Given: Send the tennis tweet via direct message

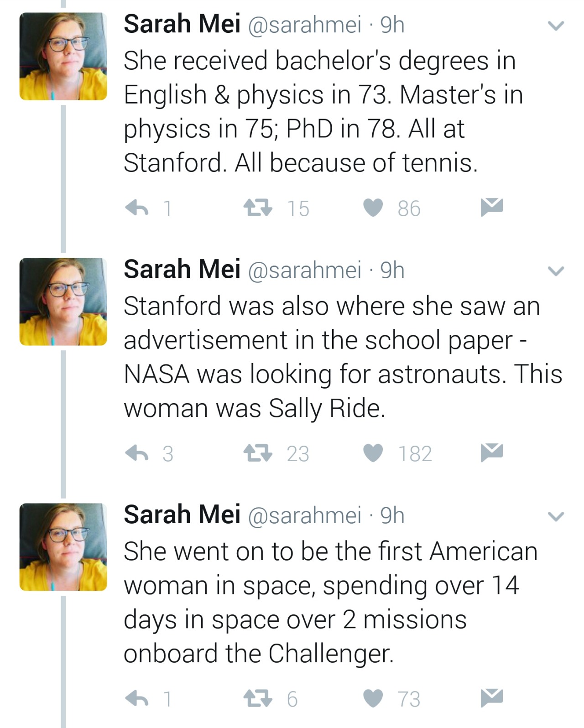Looking at the screenshot, I should pos(491,207).
